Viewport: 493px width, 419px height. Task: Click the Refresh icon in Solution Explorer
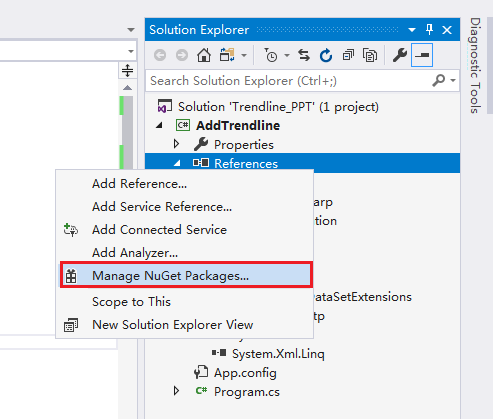click(326, 55)
